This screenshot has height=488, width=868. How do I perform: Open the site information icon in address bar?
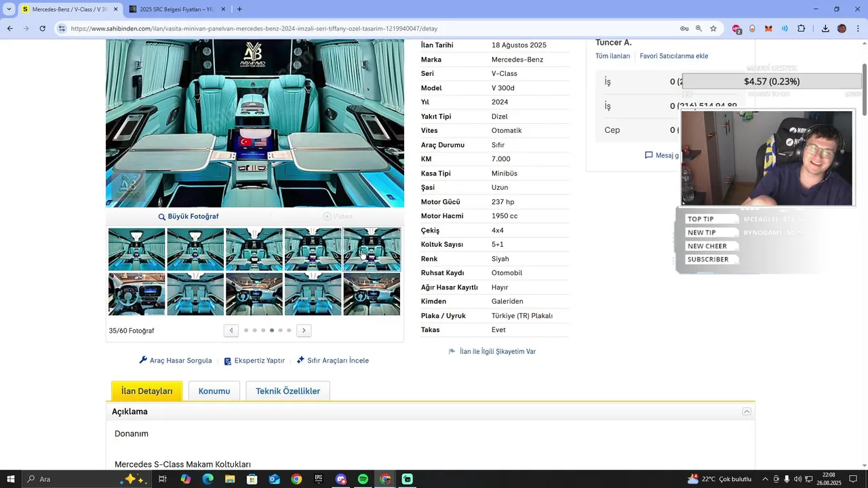point(62,28)
